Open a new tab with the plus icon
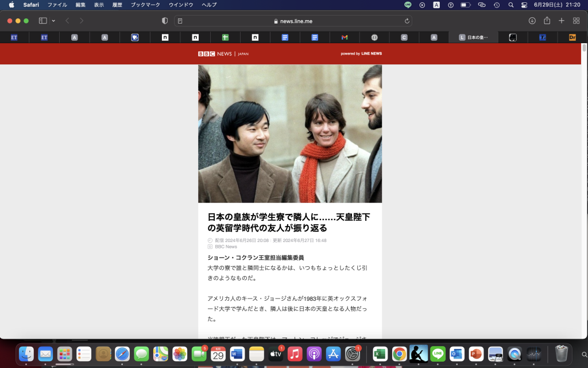 (x=562, y=20)
